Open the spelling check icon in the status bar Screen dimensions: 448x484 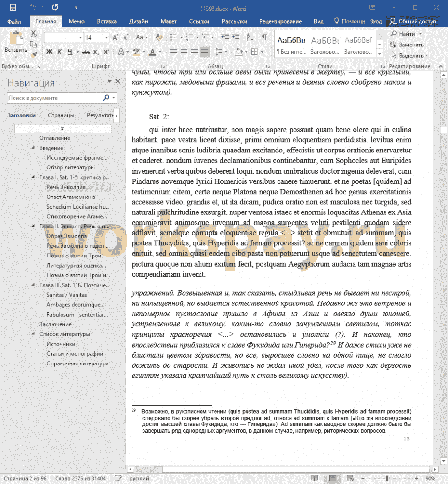point(118,478)
